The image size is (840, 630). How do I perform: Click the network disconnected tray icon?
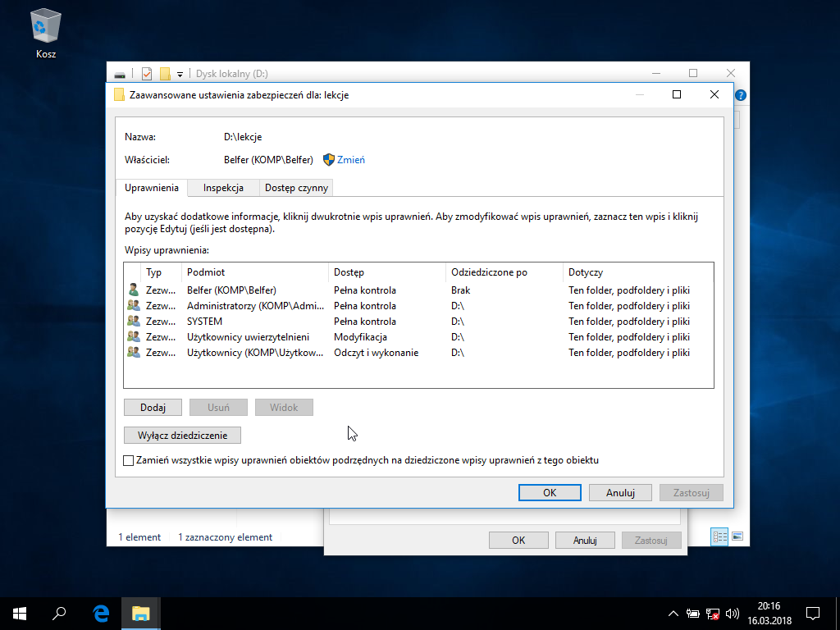coord(713,614)
